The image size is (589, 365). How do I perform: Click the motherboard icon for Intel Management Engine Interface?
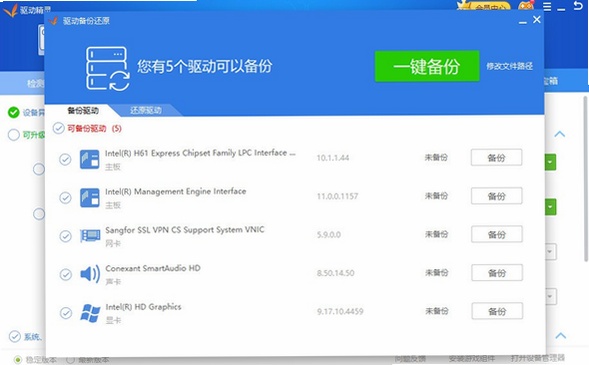point(90,198)
